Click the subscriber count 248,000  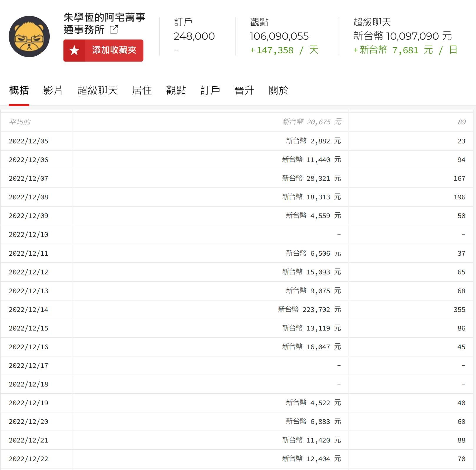coord(194,36)
